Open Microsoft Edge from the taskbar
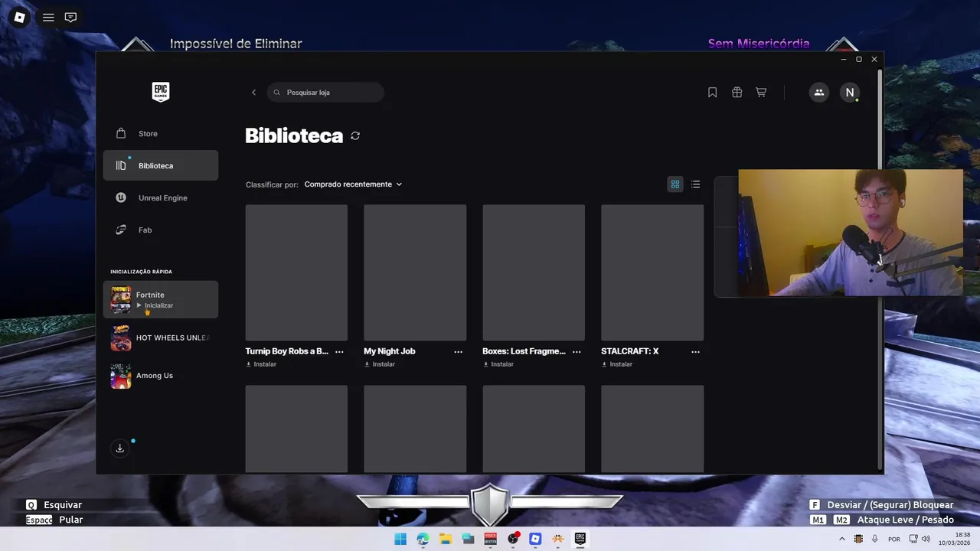Viewport: 980px width, 551px height. [423, 539]
